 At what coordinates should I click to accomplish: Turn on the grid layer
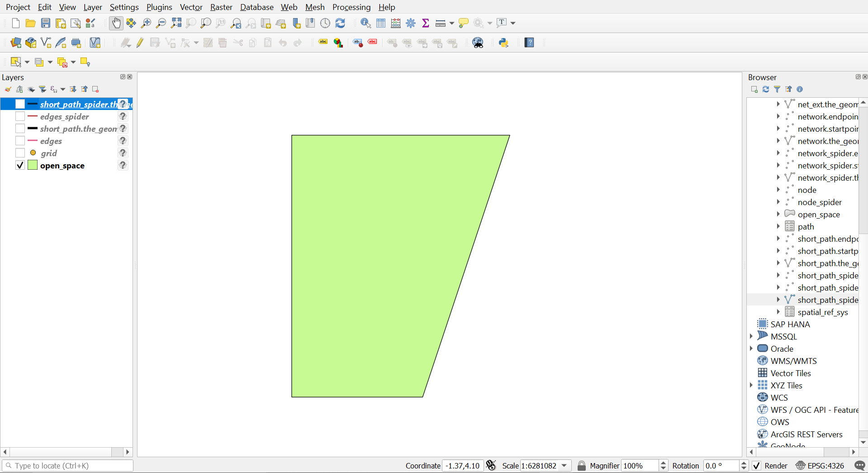coord(20,153)
